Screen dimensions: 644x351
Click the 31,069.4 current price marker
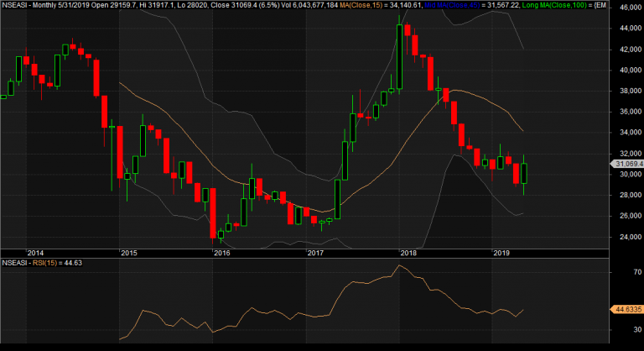click(626, 164)
